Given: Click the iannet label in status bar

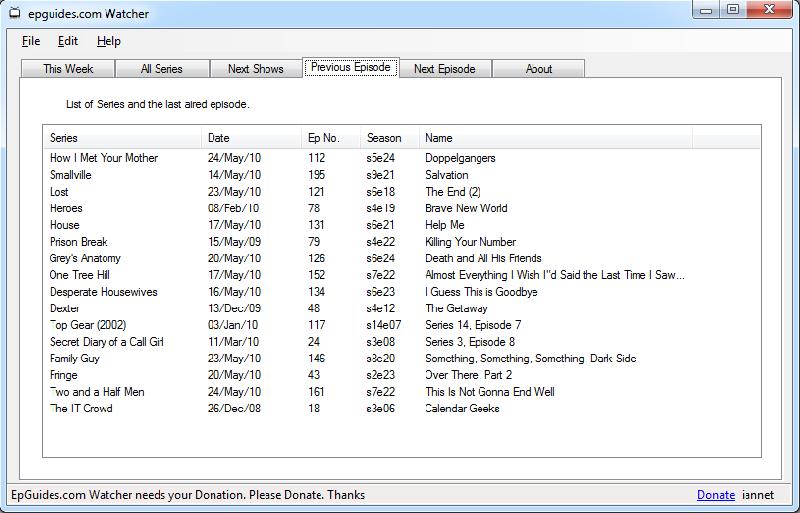Looking at the screenshot, I should pyautogui.click(x=758, y=495).
